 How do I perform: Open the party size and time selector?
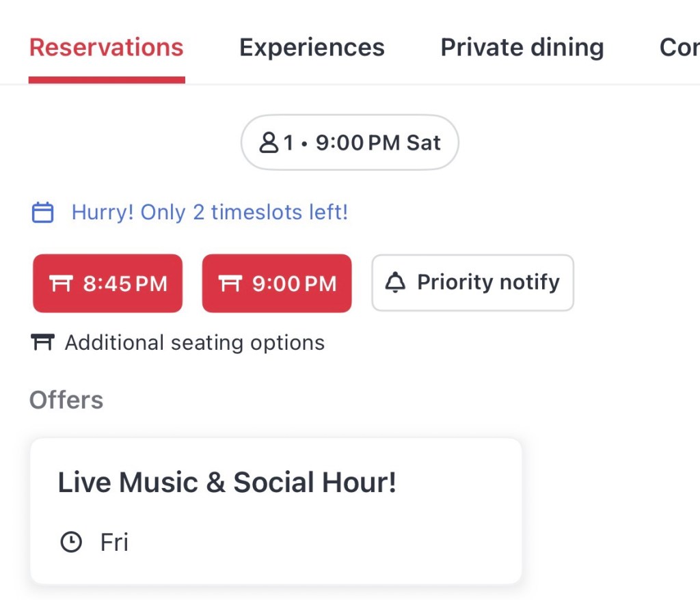point(349,143)
